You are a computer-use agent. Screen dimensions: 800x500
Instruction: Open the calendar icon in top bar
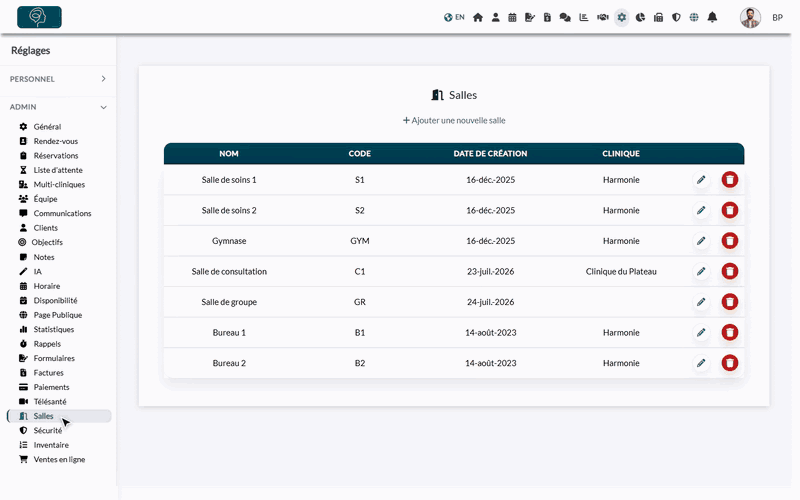tap(512, 17)
